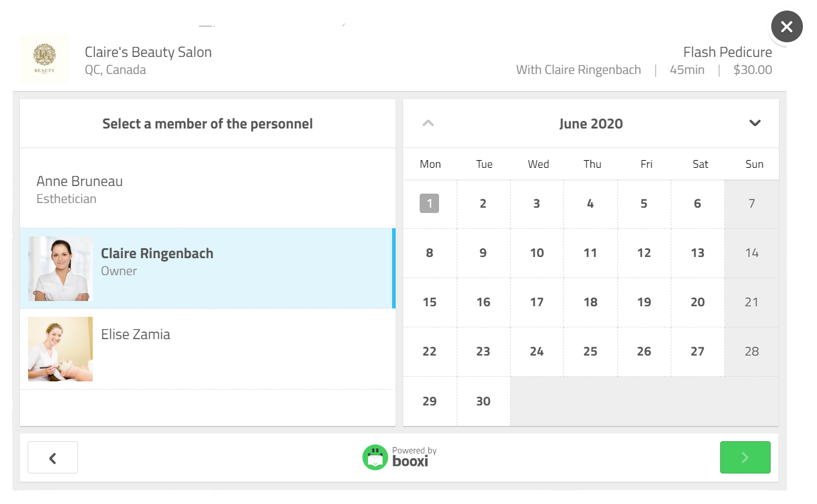The height and width of the screenshot is (504, 817).
Task: Click Elise Zamia's photo thumbnail
Action: tap(60, 349)
